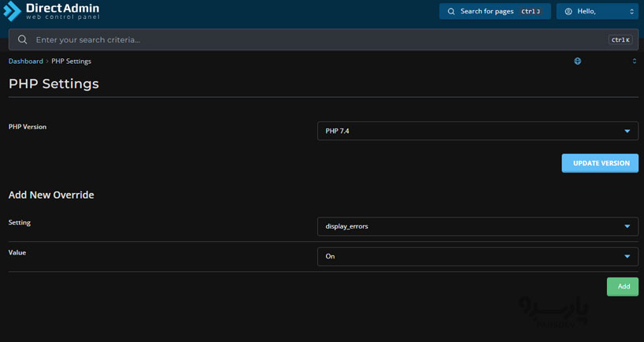644x342 pixels.
Task: Click the up-down chevron in the Hello menu
Action: (631, 12)
